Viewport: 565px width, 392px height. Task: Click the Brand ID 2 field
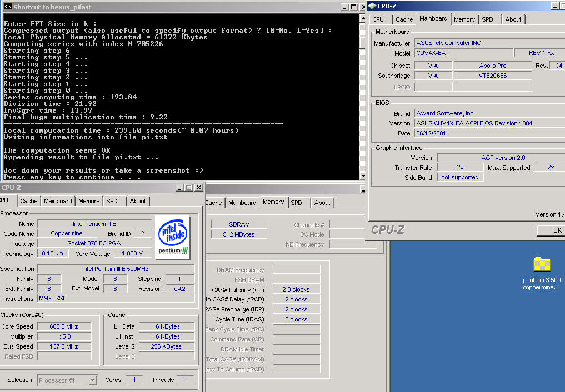pyautogui.click(x=143, y=233)
